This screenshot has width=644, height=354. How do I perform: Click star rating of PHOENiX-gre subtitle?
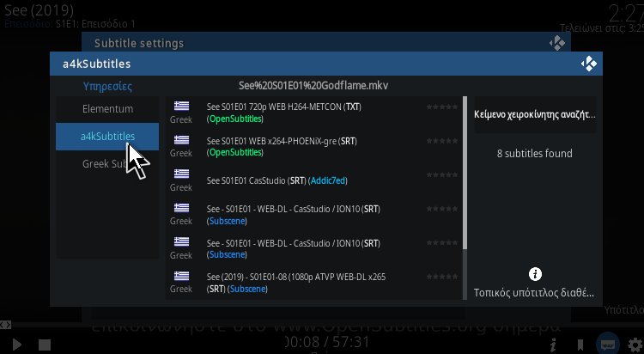pos(442,141)
